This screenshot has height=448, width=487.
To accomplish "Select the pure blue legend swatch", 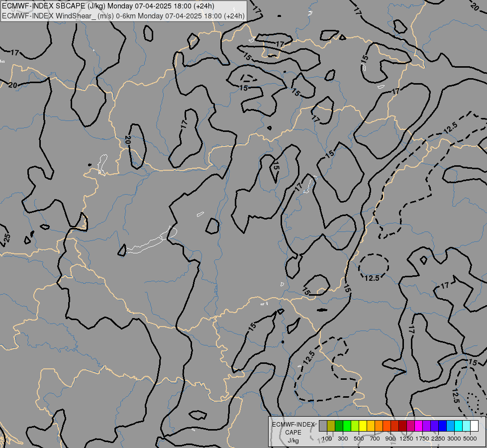I will pyautogui.click(x=442, y=426).
